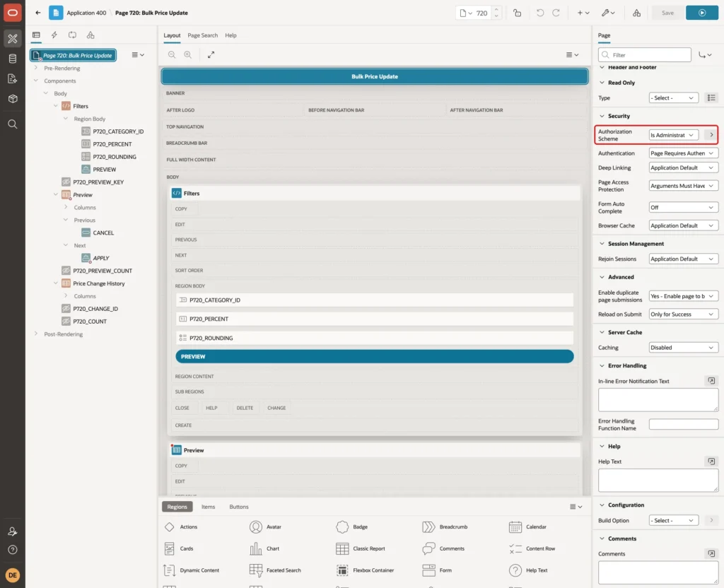Viewport: 724px width, 588px height.
Task: Click the Search icon in left sidebar
Action: (x=13, y=124)
